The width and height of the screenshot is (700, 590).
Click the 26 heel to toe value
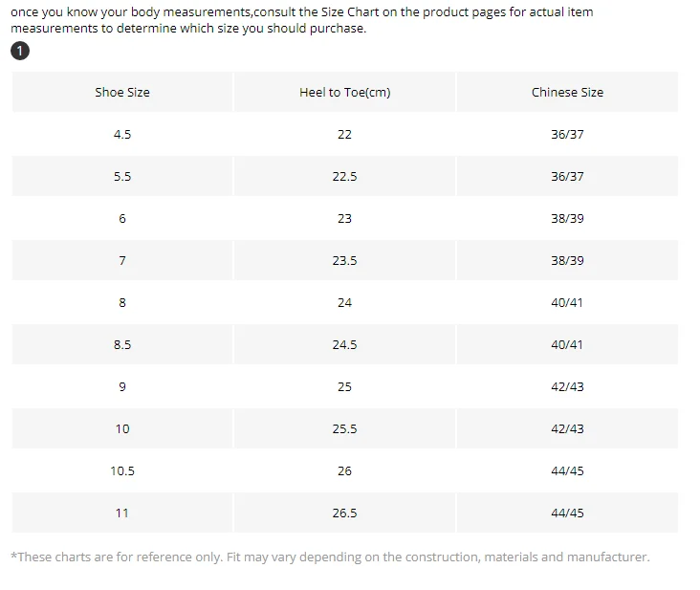[344, 470]
